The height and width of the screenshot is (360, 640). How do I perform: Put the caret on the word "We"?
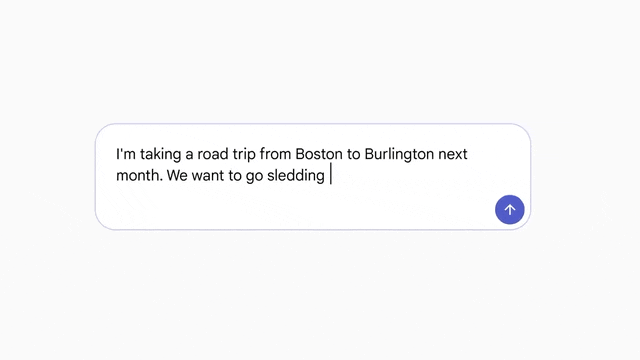[x=177, y=176]
